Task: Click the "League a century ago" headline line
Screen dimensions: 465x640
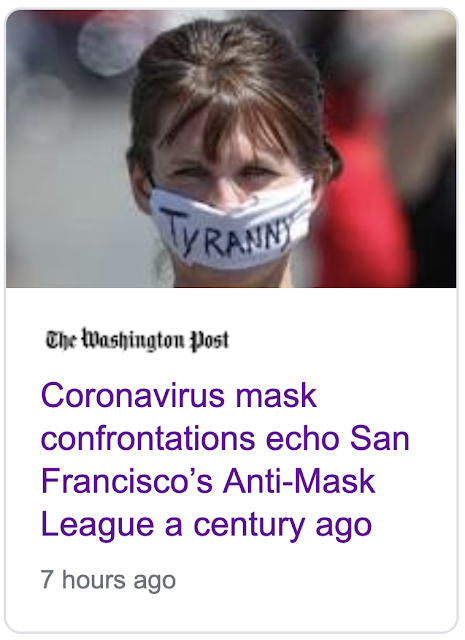Action: [206, 525]
